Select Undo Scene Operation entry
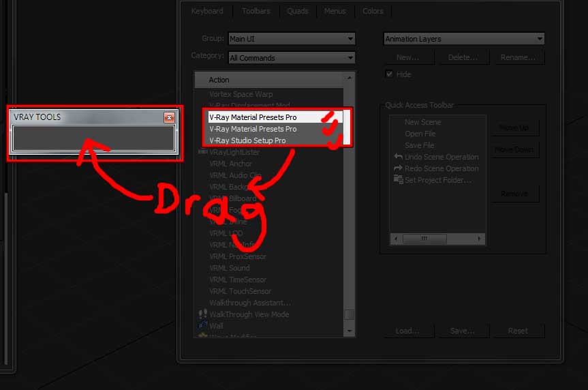 pos(442,157)
